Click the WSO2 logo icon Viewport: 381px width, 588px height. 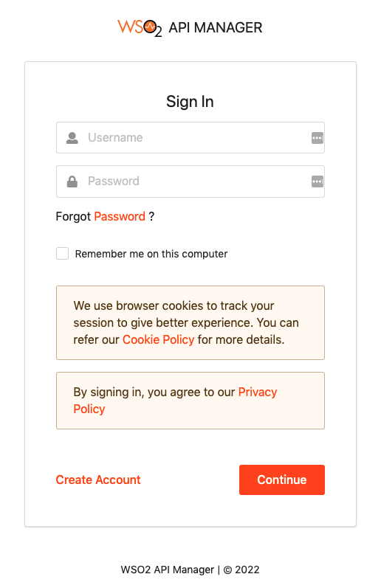point(140,28)
